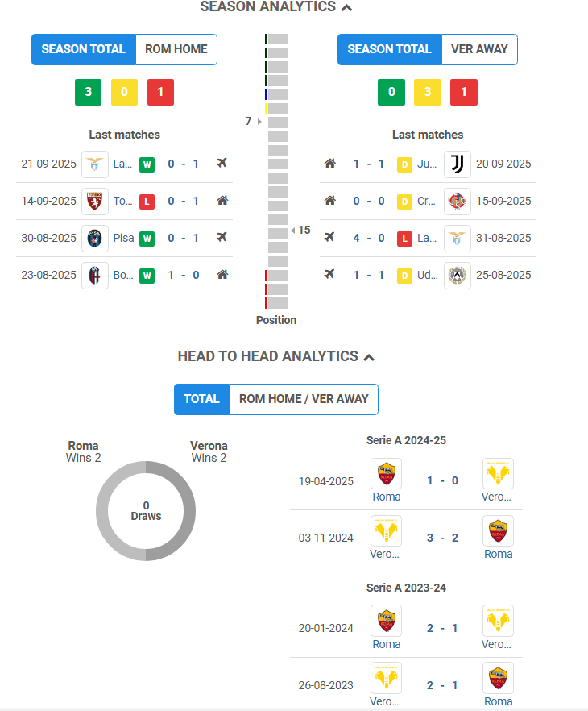Collapse the Season Analytics section
Image resolution: width=588 pixels, height=711 pixels.
pyautogui.click(x=347, y=7)
